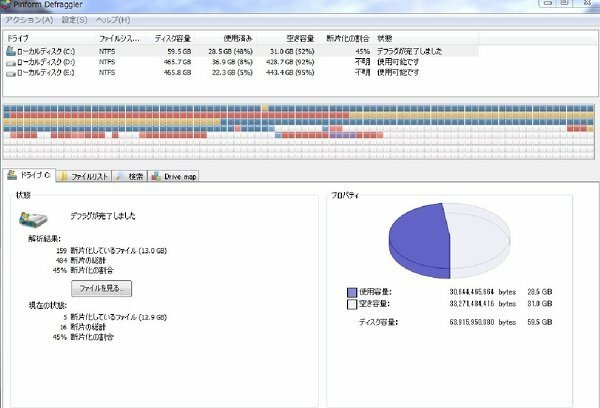The image size is (600, 408).
Task: Sort by the ドライブ column header
Action: (49, 38)
